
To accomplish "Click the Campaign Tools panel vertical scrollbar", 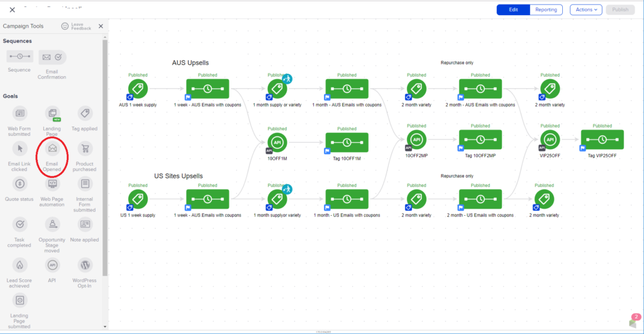I will pyautogui.click(x=105, y=157).
